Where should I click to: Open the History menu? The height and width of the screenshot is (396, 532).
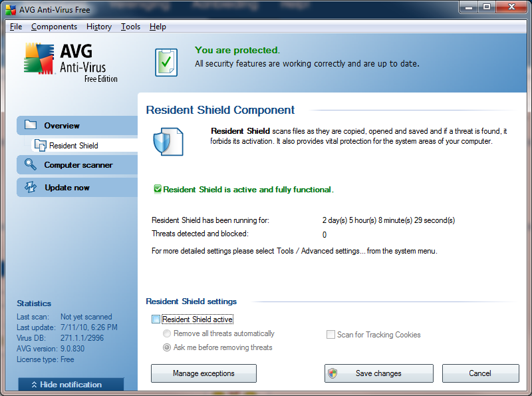pyautogui.click(x=99, y=27)
